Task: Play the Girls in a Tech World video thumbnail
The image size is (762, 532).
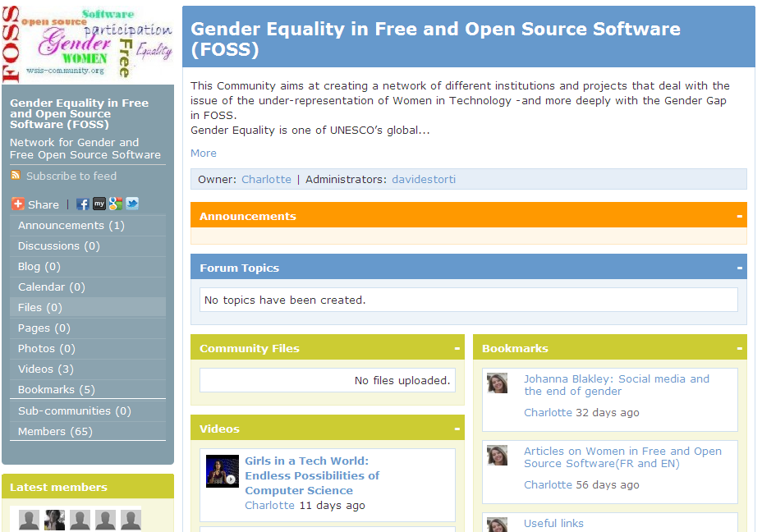Action: click(x=223, y=471)
